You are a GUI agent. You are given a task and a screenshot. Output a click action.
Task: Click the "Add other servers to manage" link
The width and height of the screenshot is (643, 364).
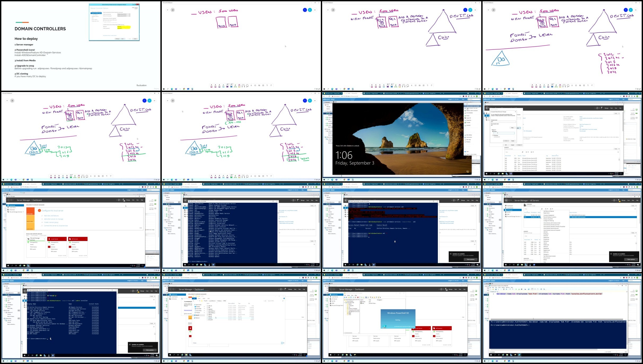(x=54, y=219)
